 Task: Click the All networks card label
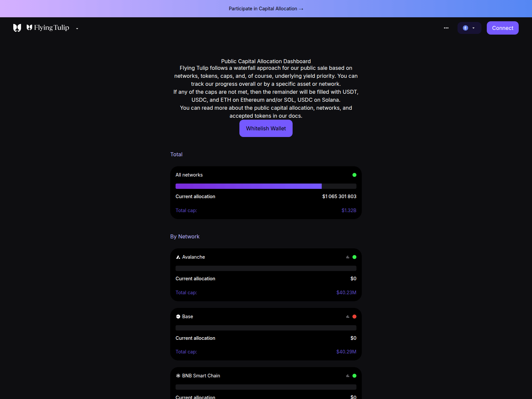189,175
